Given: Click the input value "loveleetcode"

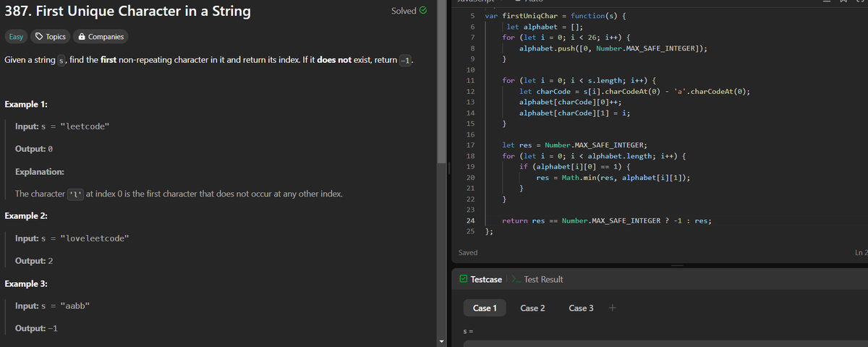Looking at the screenshot, I should click(x=96, y=239).
